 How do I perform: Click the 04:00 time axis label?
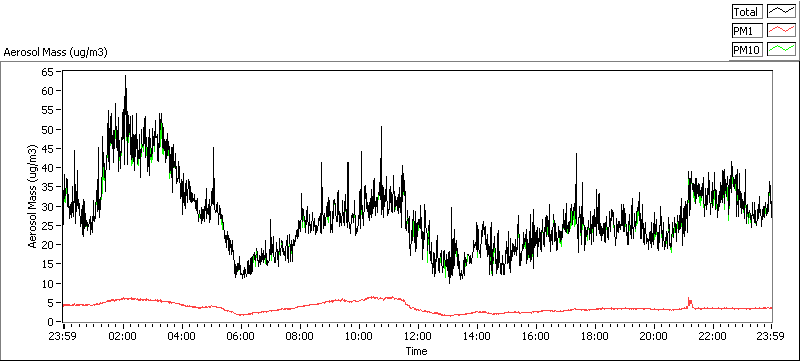click(182, 337)
